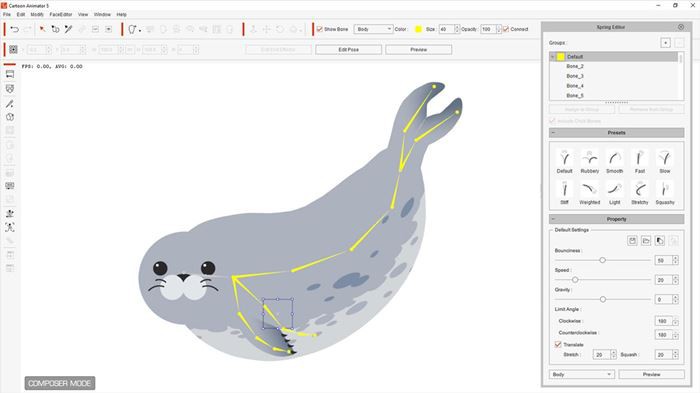Apply the Rubbery spring preset
This screenshot has height=393, width=700.
[590, 162]
